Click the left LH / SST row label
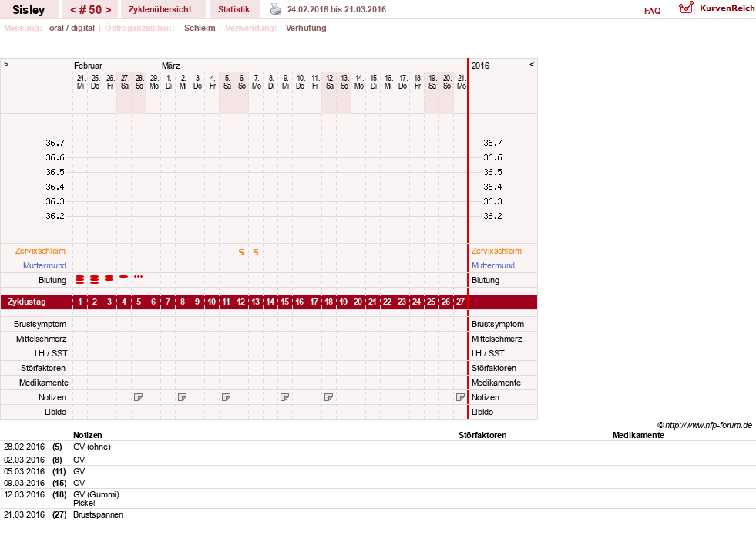This screenshot has height=553, width=756. 51,354
